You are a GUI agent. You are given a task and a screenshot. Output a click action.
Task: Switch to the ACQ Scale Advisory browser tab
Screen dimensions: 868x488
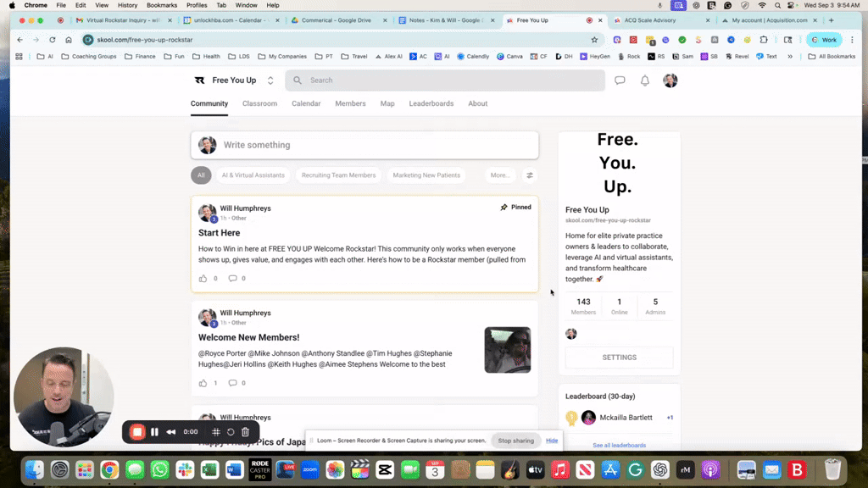click(661, 20)
